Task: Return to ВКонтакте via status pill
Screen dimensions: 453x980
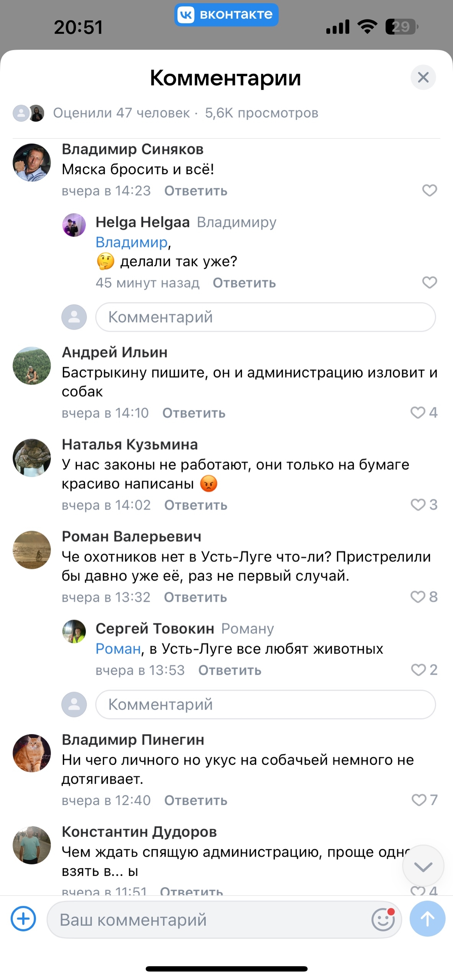Action: coord(226,15)
